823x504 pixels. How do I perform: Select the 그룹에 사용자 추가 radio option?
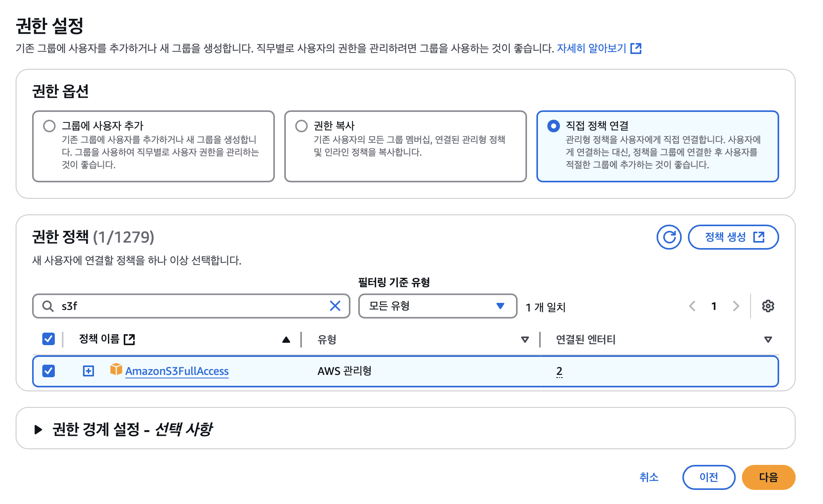pyautogui.click(x=49, y=126)
